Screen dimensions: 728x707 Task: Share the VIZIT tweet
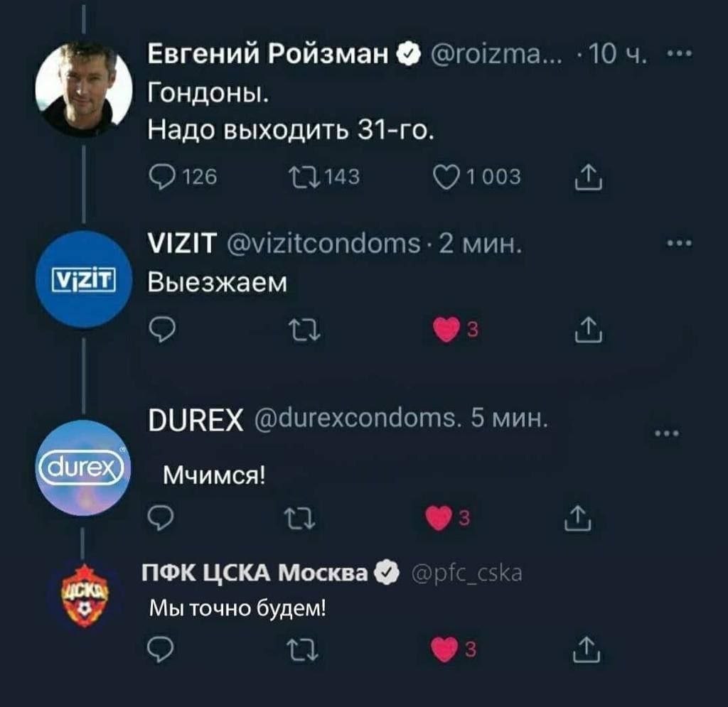coord(588,329)
